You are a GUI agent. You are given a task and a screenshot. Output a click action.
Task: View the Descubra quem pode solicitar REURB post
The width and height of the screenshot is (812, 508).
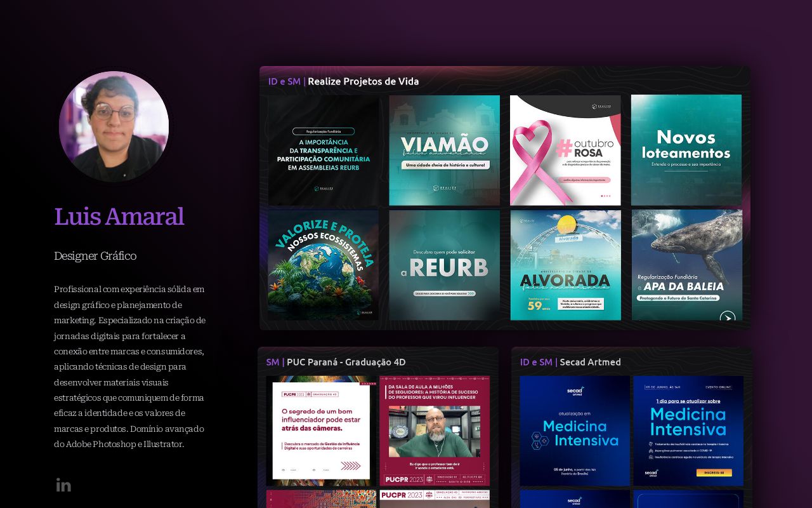pyautogui.click(x=444, y=265)
